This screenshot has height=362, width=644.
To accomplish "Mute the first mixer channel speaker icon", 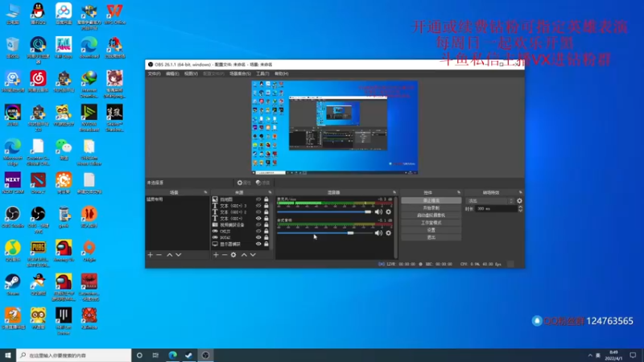I will (378, 212).
